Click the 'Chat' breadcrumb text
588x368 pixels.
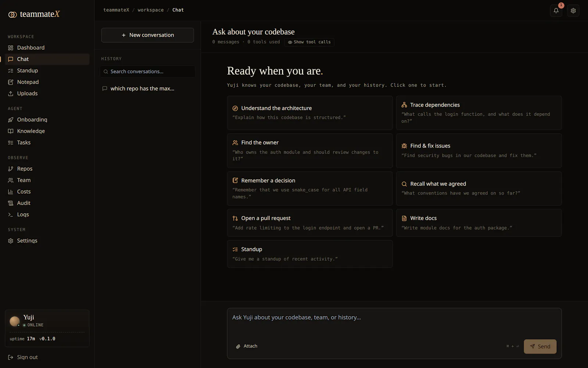pos(178,10)
